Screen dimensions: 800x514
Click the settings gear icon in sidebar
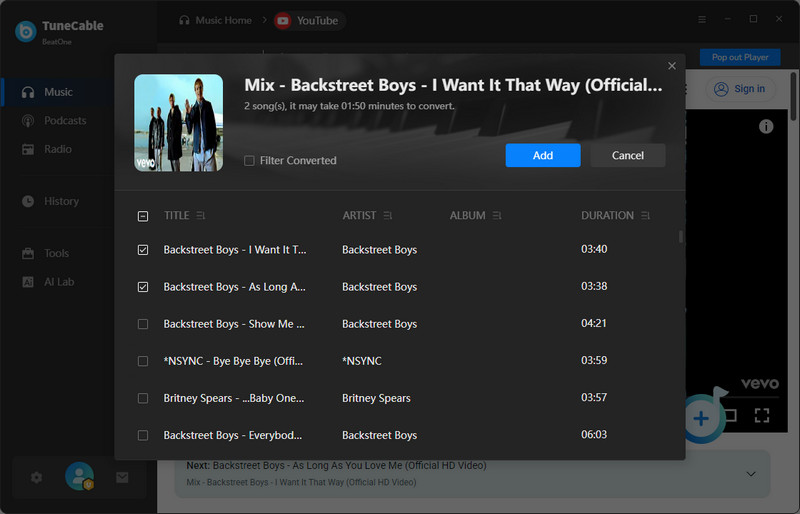36,478
